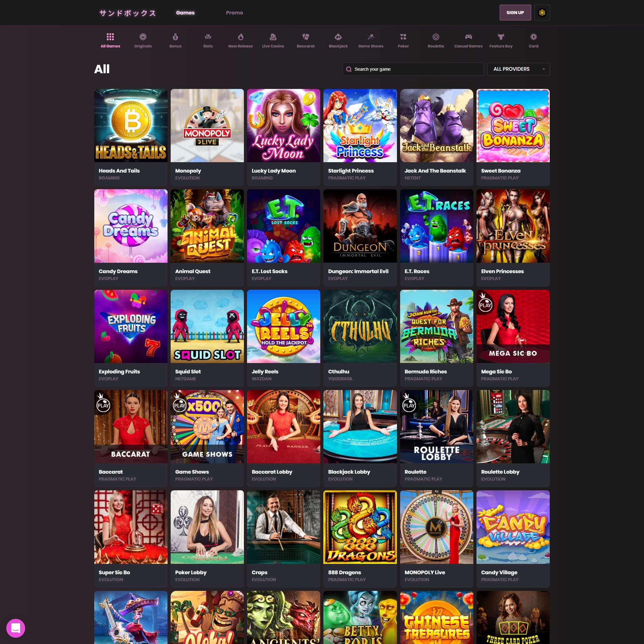Switch to the Promo tab
Viewport: 644px width, 644px height.
[x=234, y=13]
